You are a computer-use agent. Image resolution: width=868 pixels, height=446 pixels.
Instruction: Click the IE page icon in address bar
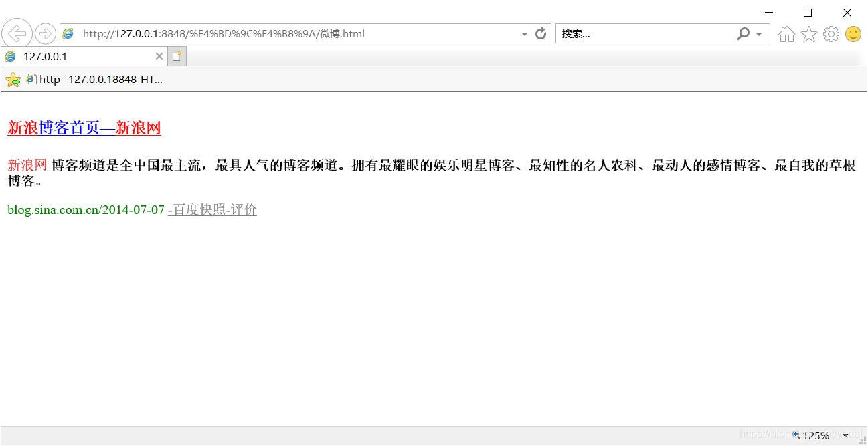pos(68,33)
